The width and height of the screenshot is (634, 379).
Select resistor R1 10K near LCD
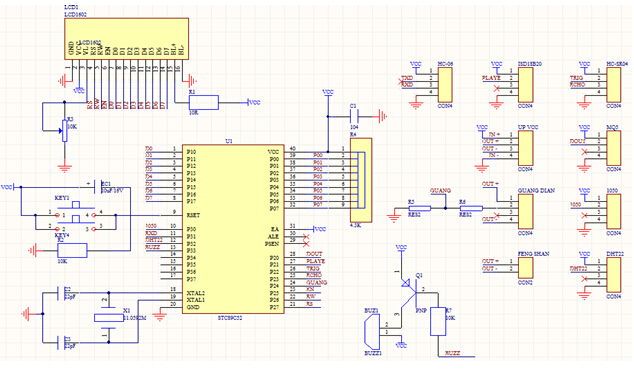204,103
